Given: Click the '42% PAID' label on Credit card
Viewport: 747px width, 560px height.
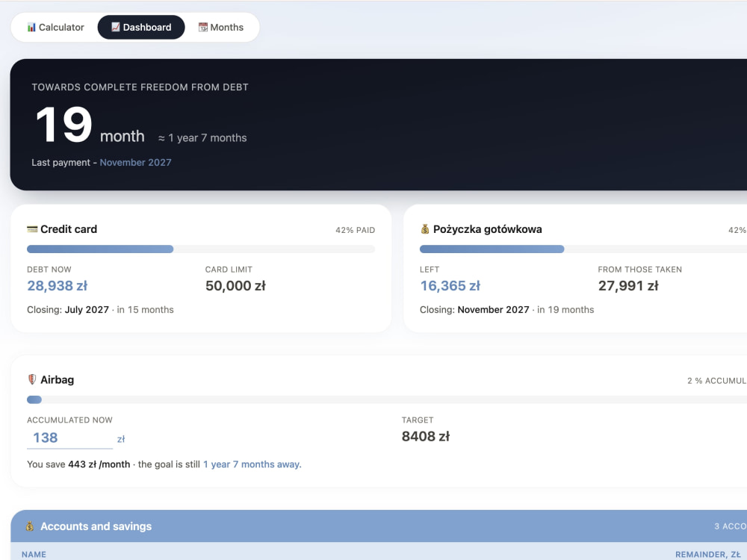Looking at the screenshot, I should pyautogui.click(x=355, y=230).
